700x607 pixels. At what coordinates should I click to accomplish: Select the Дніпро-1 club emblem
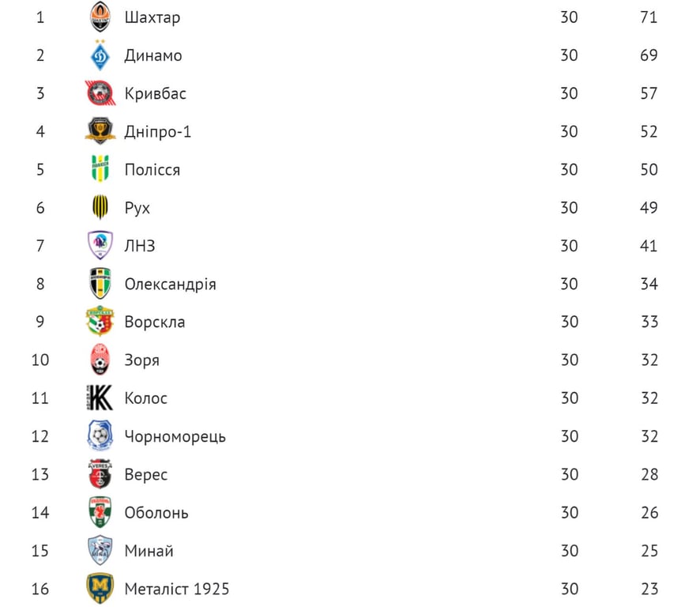100,131
